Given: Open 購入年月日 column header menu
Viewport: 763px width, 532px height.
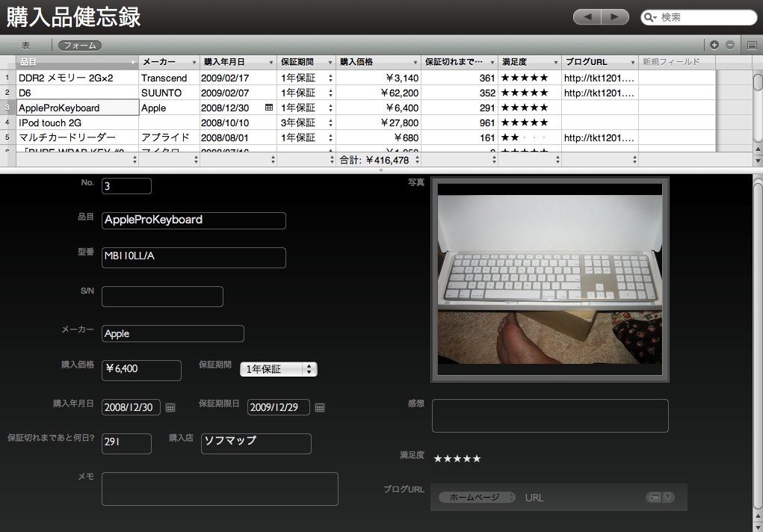Looking at the screenshot, I should pyautogui.click(x=271, y=62).
